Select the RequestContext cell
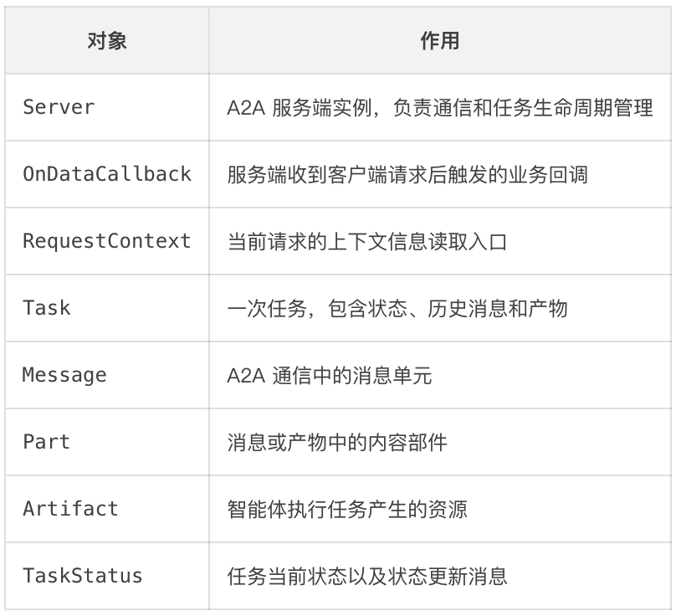Viewport: 676px width, 616px height. 107,241
